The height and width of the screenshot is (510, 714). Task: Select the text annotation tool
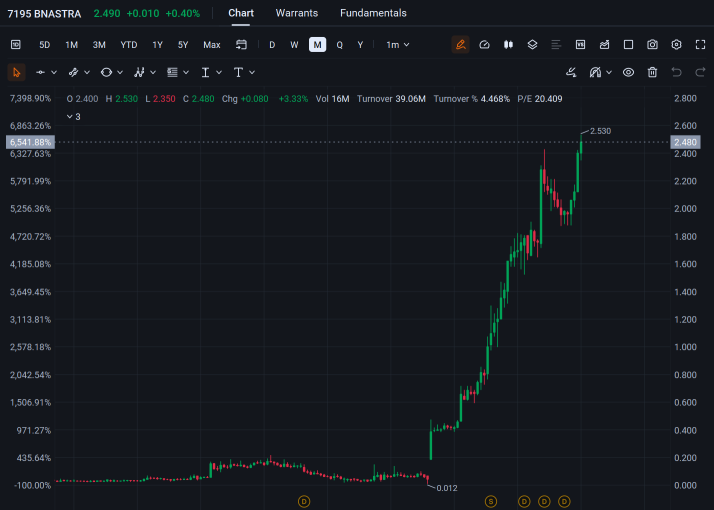click(x=238, y=72)
